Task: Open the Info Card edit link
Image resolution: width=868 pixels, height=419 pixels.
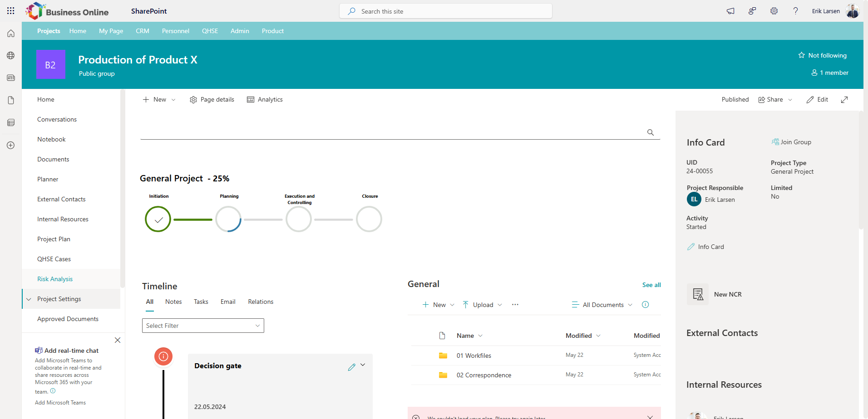Action: (705, 247)
